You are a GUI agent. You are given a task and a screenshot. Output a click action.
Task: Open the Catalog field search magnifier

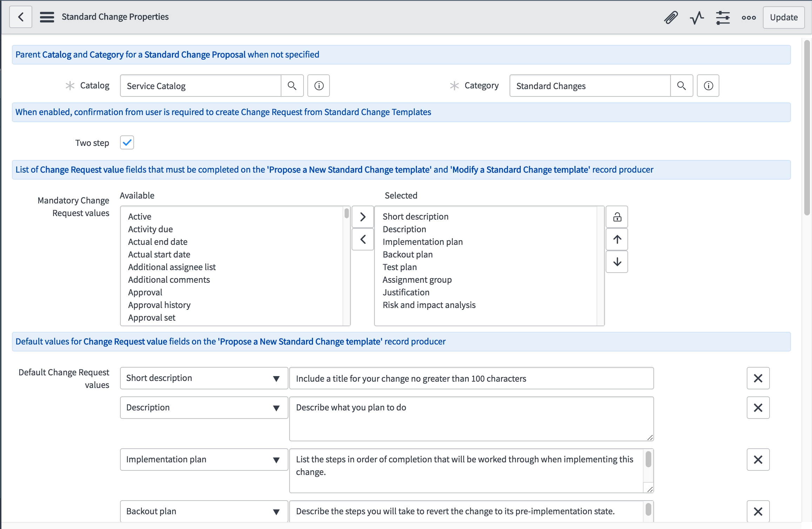(292, 85)
